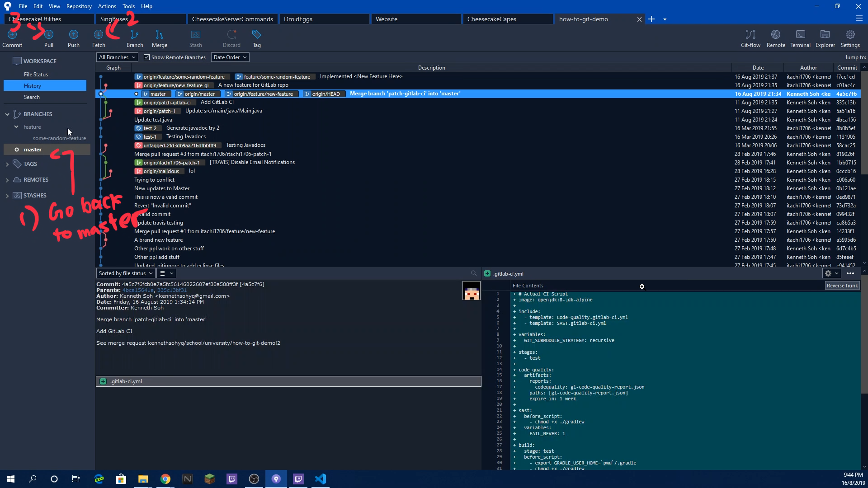Open Git-flow from toolbar
The image size is (868, 488).
pos(750,38)
